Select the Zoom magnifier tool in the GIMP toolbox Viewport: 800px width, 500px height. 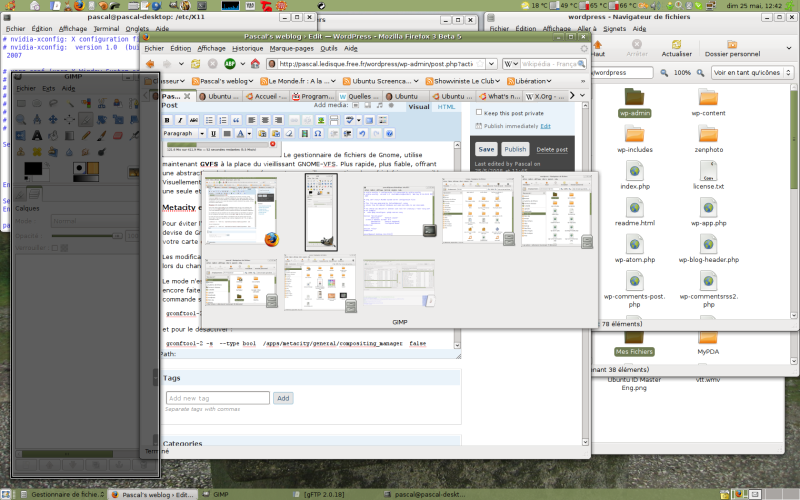tap(20, 119)
